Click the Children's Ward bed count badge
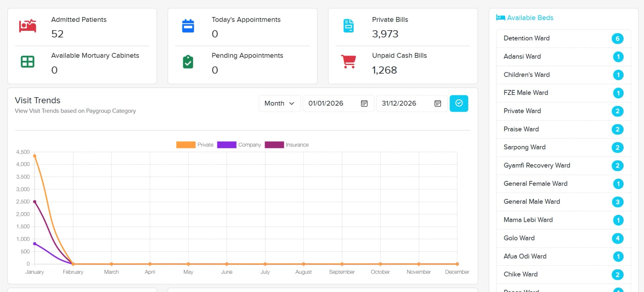Image resolution: width=644 pixels, height=292 pixels. coord(618,75)
